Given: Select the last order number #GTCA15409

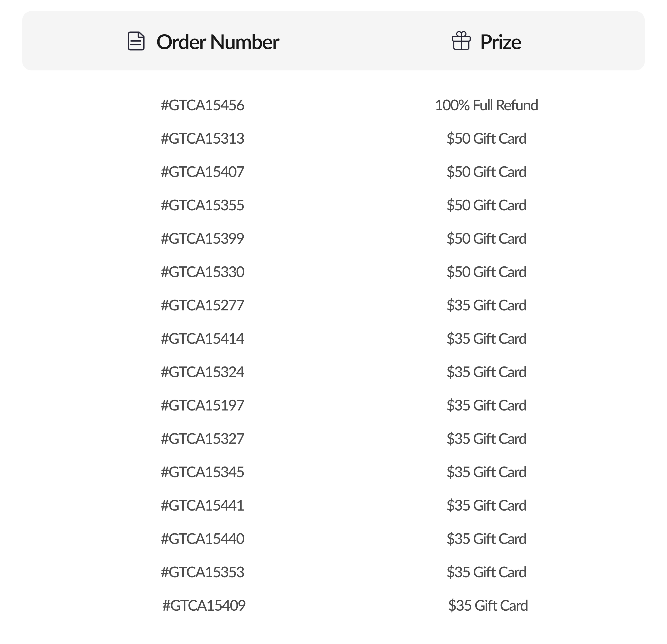Looking at the screenshot, I should click(204, 606).
